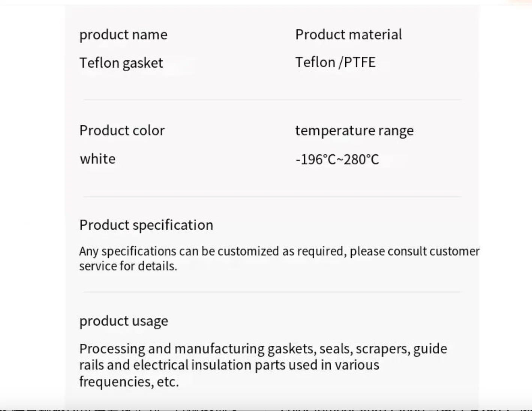Click the "product name" label
Screen dimensions: 532x411
123,35
